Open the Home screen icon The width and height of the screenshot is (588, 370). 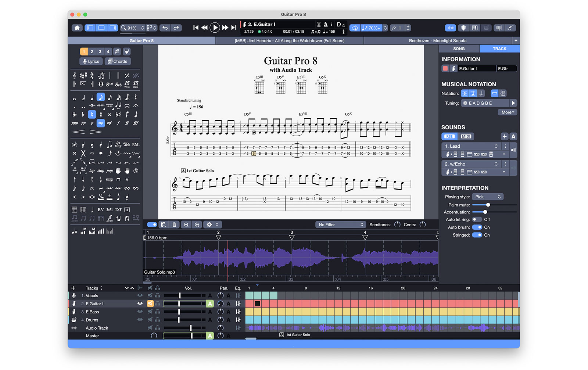pos(77,28)
